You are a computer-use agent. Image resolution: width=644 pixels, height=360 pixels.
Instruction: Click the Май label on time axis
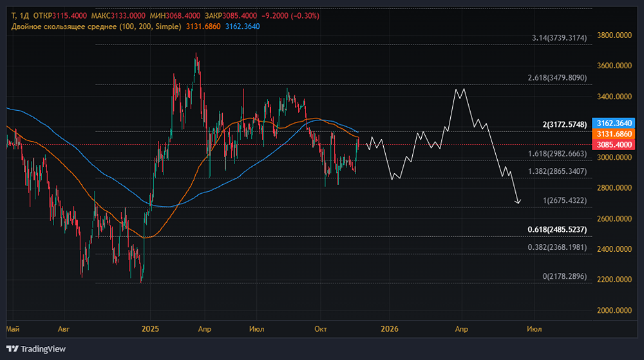click(x=13, y=329)
